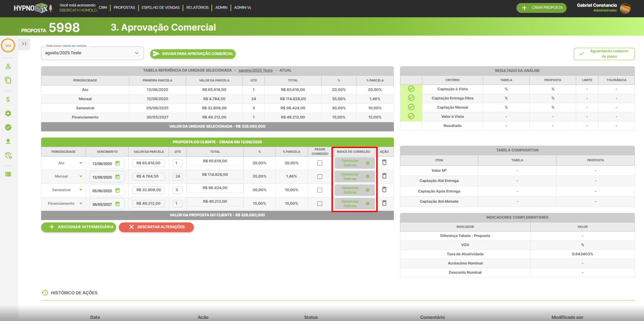Click the Captação Mensal check icon
Screen dimensions: 644x321
(411, 107)
